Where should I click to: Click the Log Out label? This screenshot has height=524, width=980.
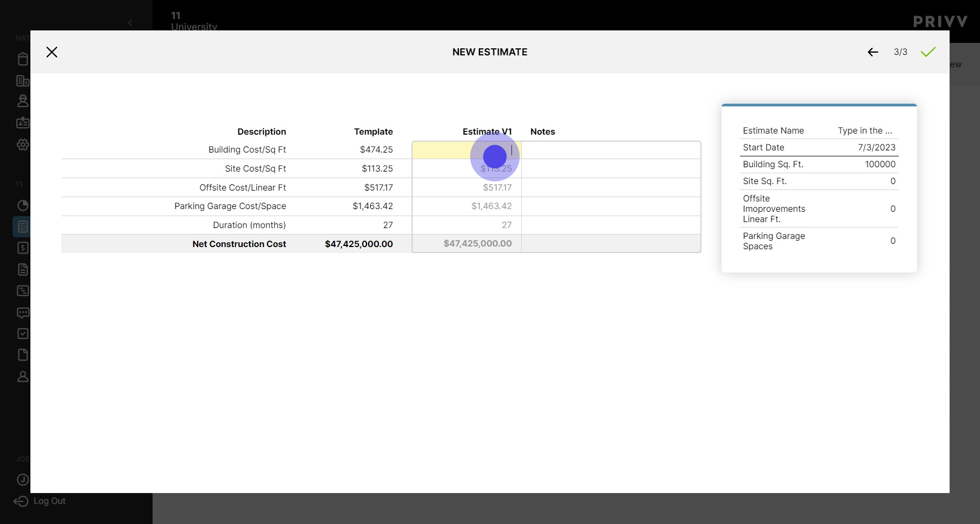49,501
